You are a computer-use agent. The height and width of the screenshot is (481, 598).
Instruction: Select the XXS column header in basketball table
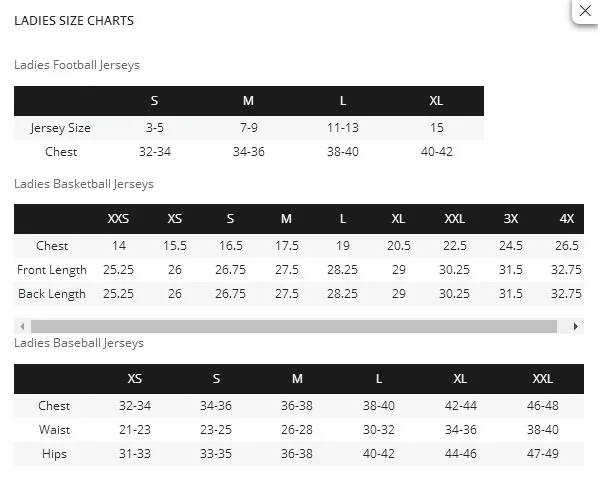(118, 219)
